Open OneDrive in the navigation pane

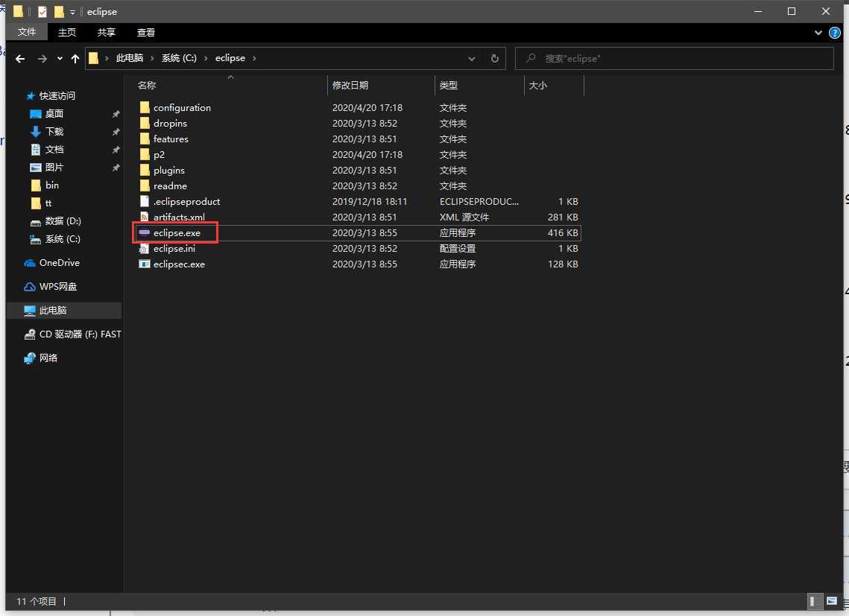coord(52,262)
